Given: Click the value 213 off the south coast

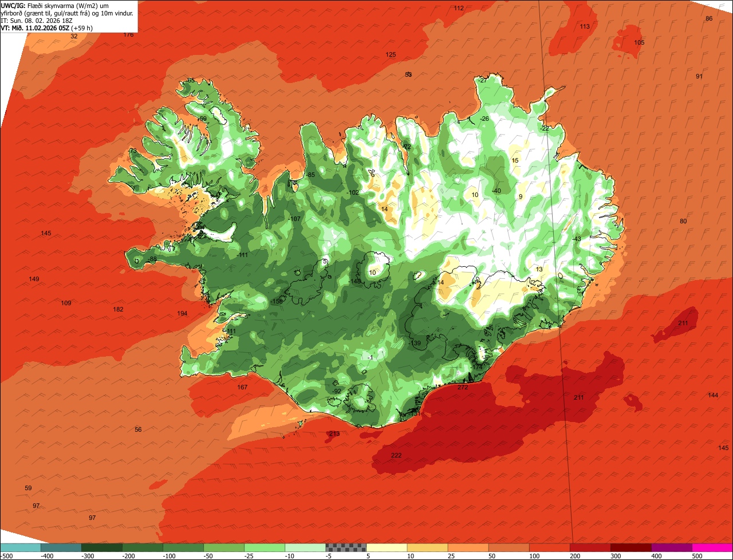Looking at the screenshot, I should coord(334,434).
